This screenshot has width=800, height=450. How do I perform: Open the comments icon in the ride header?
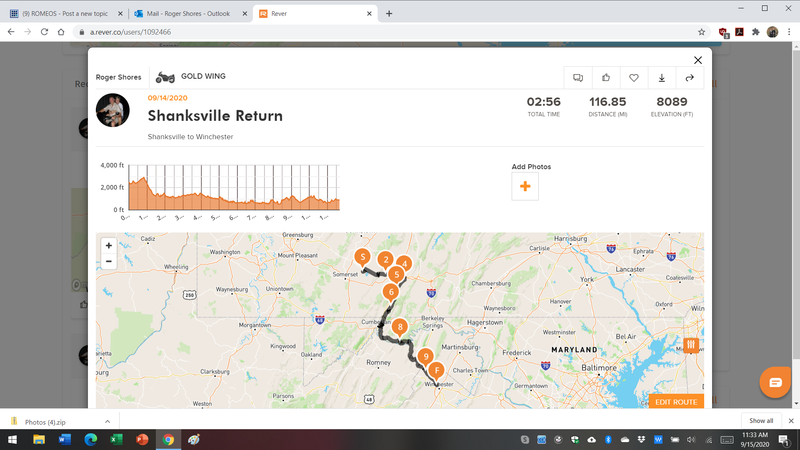[x=578, y=78]
